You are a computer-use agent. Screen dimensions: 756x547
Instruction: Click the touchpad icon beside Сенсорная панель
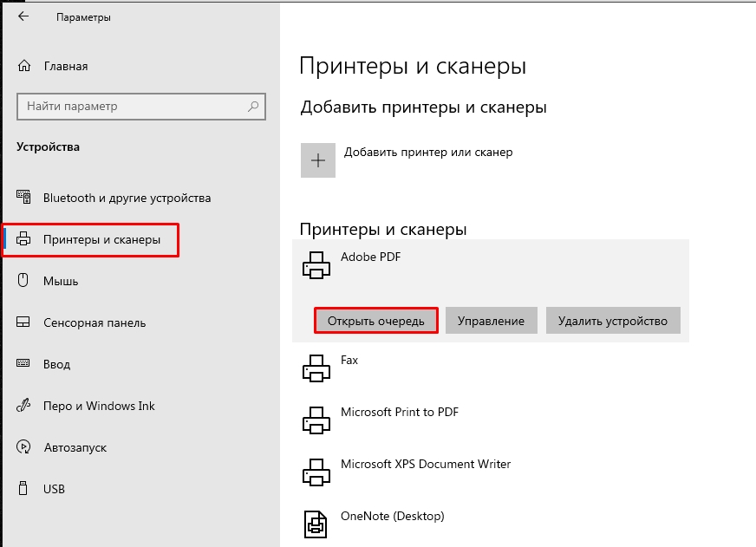tap(23, 322)
